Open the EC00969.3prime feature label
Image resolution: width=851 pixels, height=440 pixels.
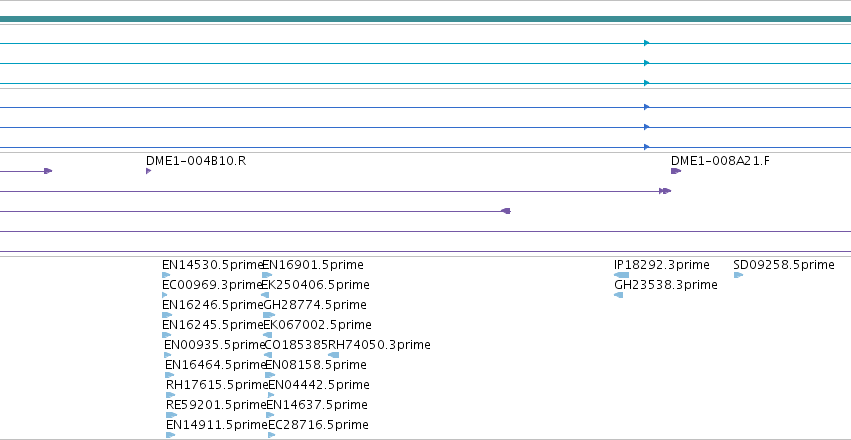click(x=212, y=285)
